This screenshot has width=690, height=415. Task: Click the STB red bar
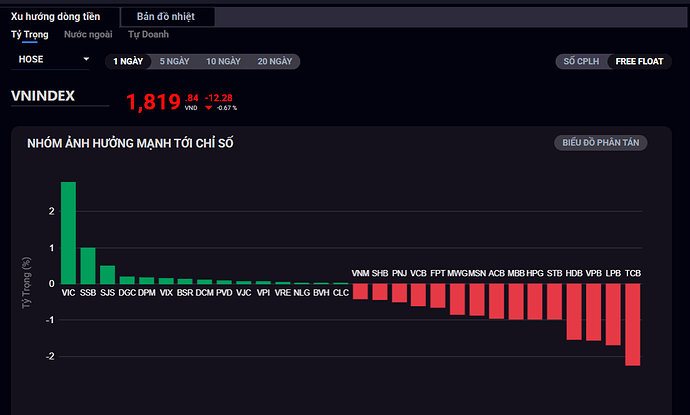[x=554, y=301]
